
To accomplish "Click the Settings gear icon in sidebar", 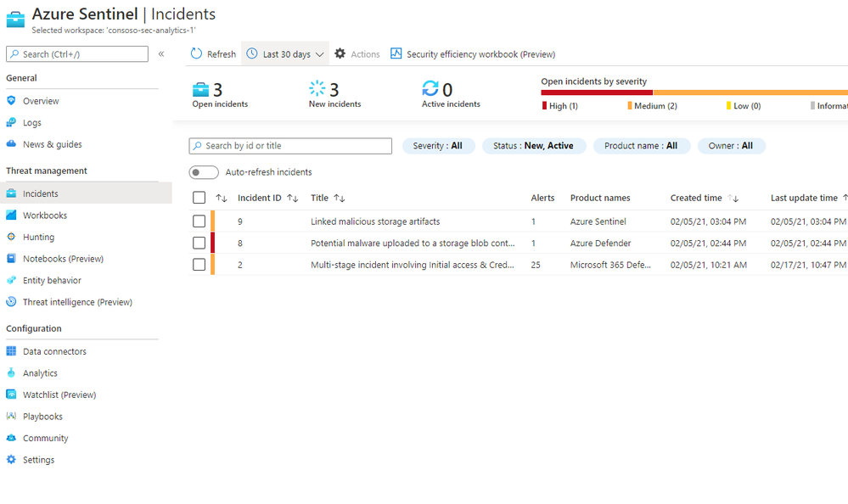I will 11,459.
